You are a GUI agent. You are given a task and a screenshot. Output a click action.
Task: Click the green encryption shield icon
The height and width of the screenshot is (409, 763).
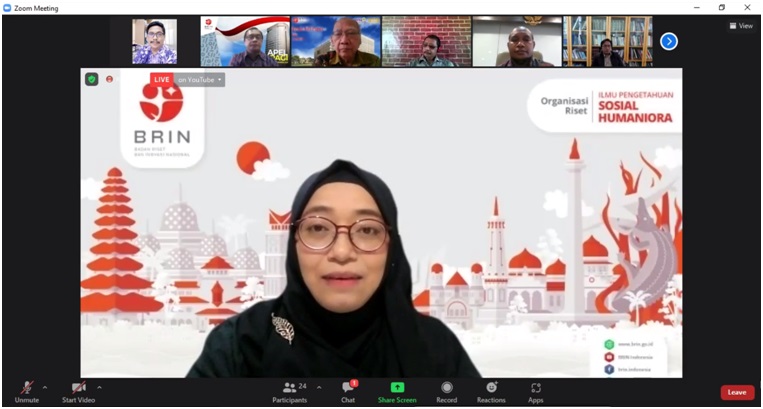(92, 79)
